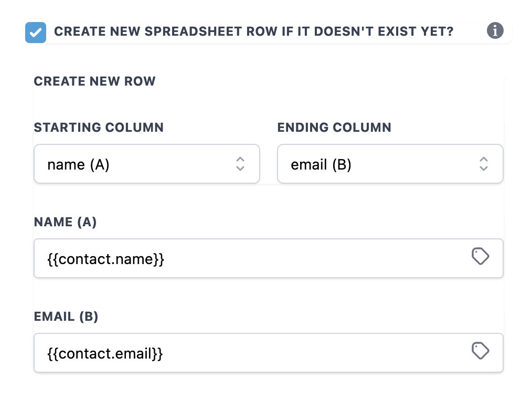Open the Starting Column dropdown

click(x=147, y=164)
